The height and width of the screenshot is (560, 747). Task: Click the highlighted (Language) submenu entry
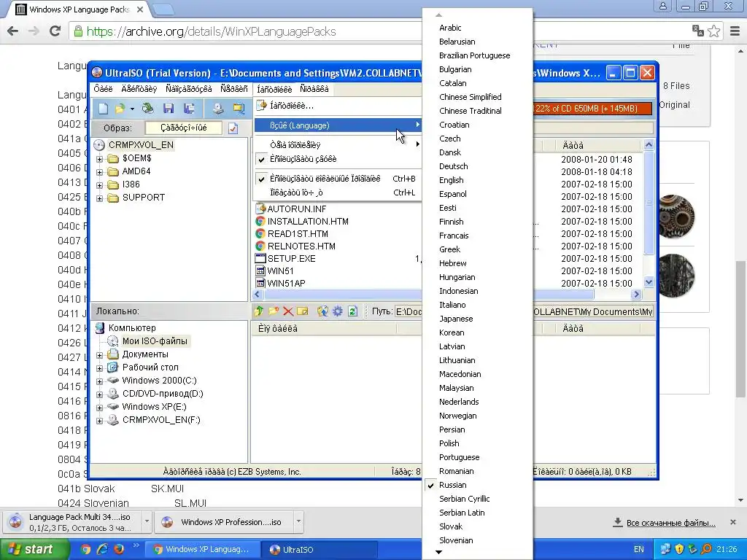tap(338, 125)
